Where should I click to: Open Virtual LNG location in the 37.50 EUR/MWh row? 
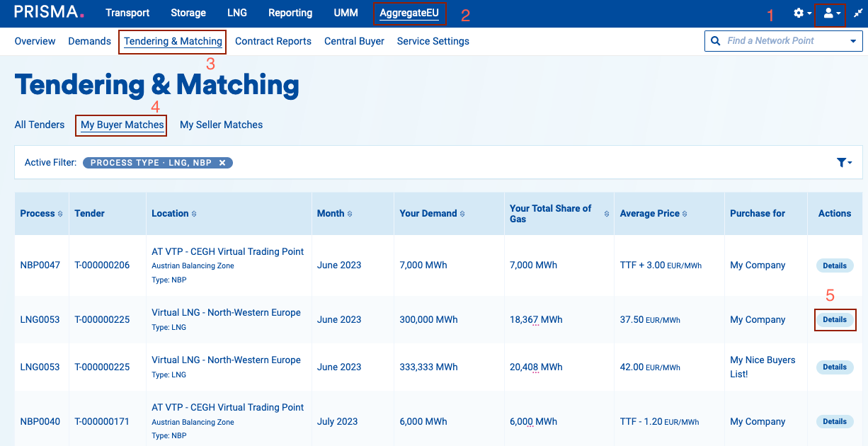227,312
